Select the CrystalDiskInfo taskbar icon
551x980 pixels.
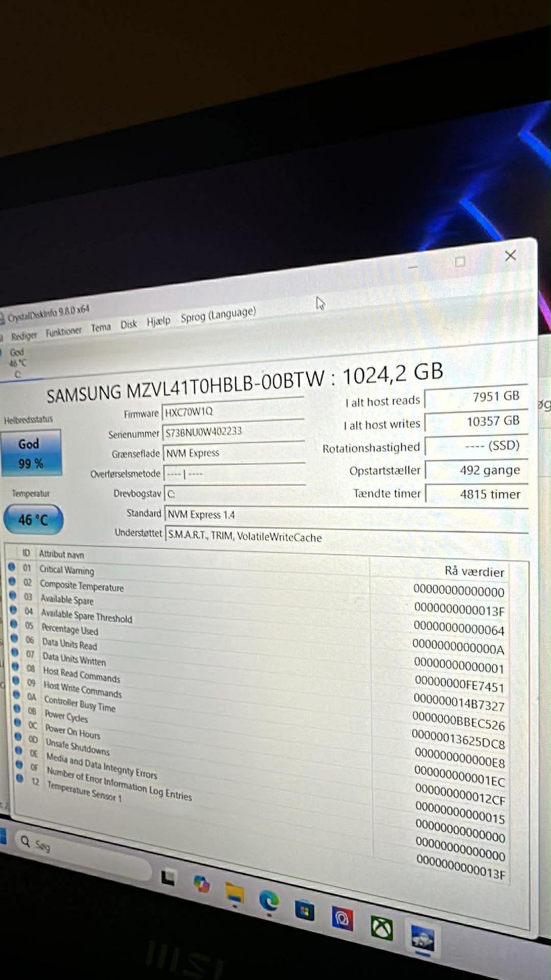[x=422, y=939]
